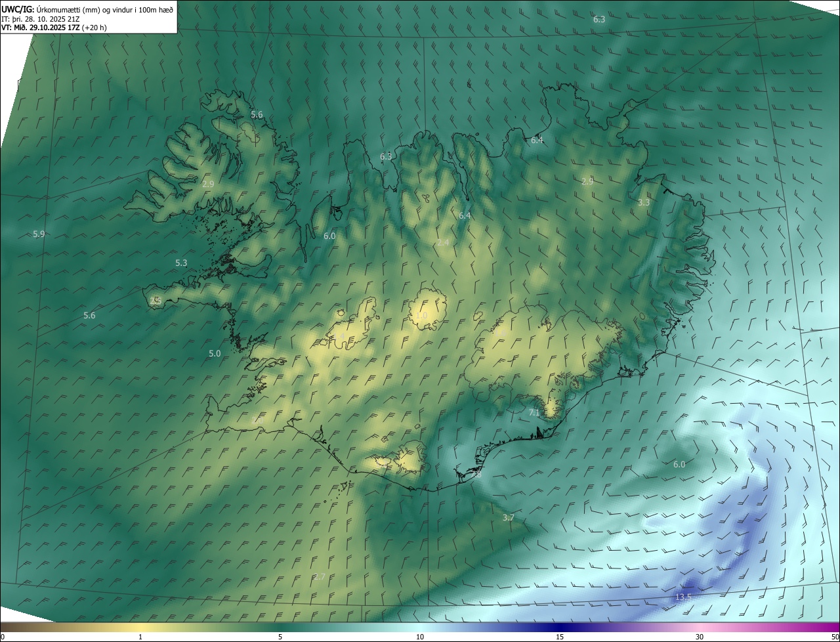Click the 50 tick on the color scale

point(835,637)
